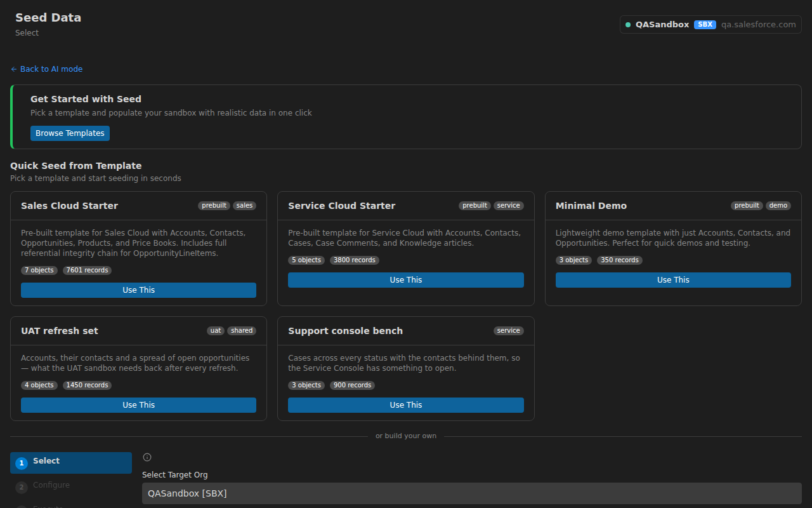Click step 2 number circle icon
Viewport: 812px width, 508px height.
(22, 488)
